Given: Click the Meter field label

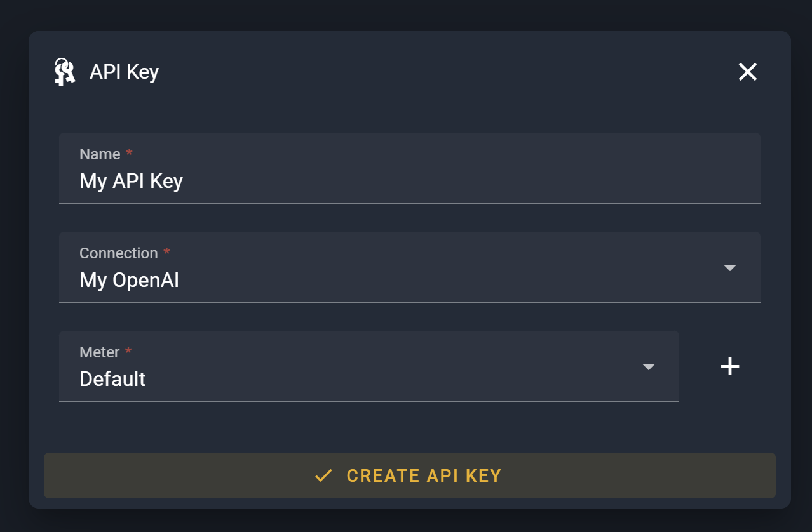Looking at the screenshot, I should [x=99, y=352].
